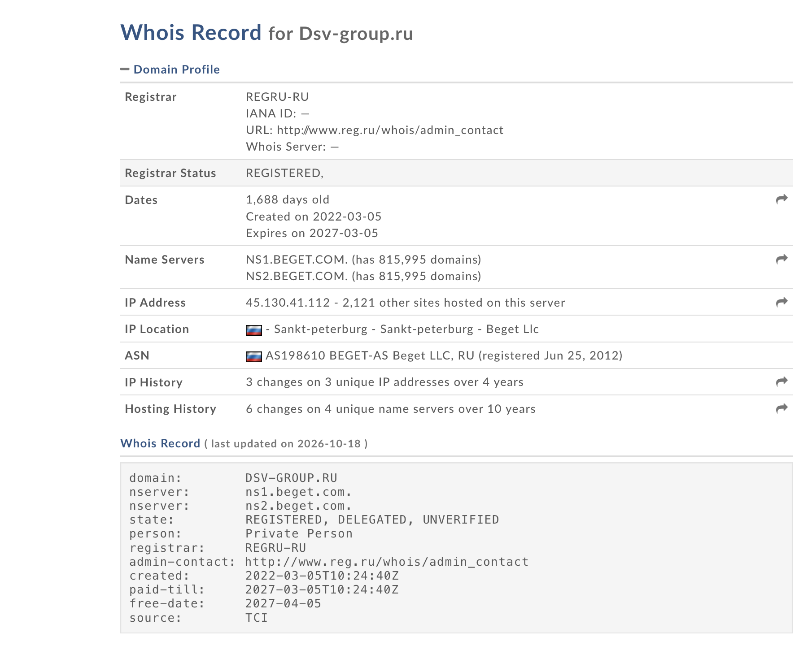Image resolution: width=812 pixels, height=650 pixels.
Task: Click the Russian flag in ASN row
Action: coord(254,357)
